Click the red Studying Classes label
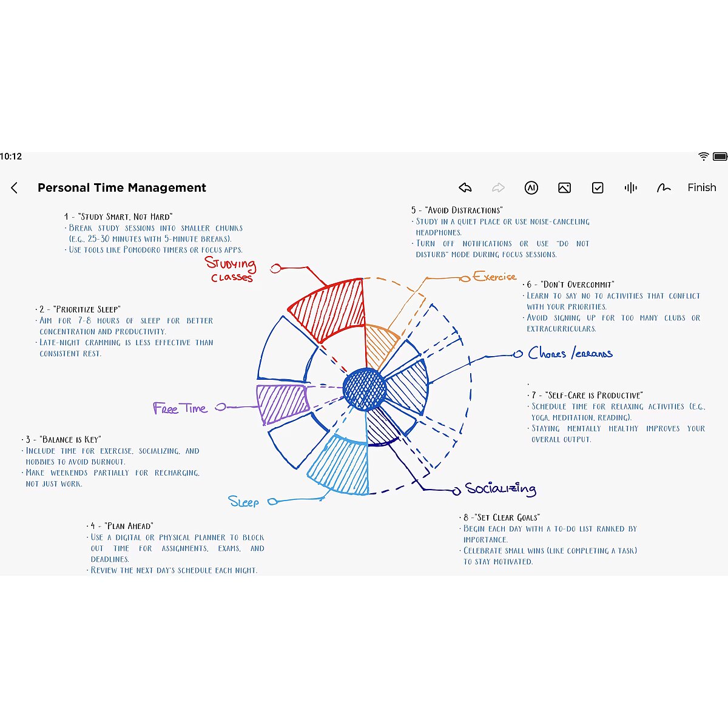Image resolution: width=728 pixels, height=728 pixels. click(x=231, y=270)
